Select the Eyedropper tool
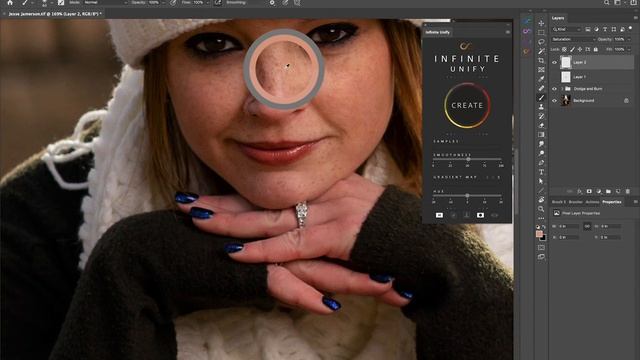Screen dimensions: 640x360 [x=541, y=79]
